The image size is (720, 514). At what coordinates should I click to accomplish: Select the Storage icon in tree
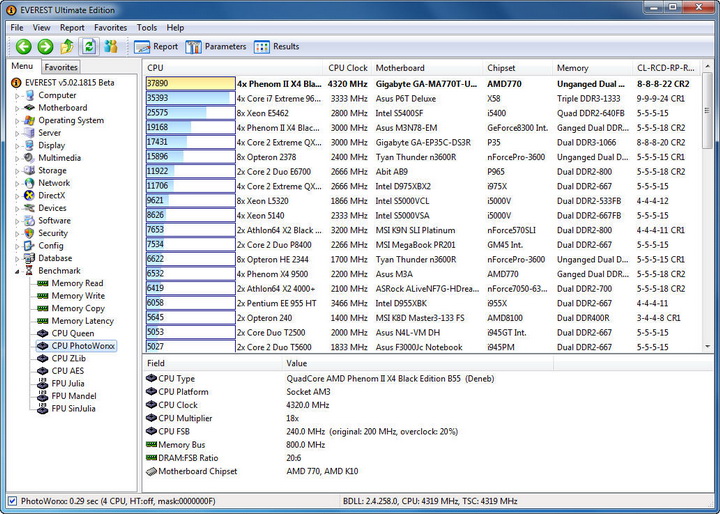29,170
